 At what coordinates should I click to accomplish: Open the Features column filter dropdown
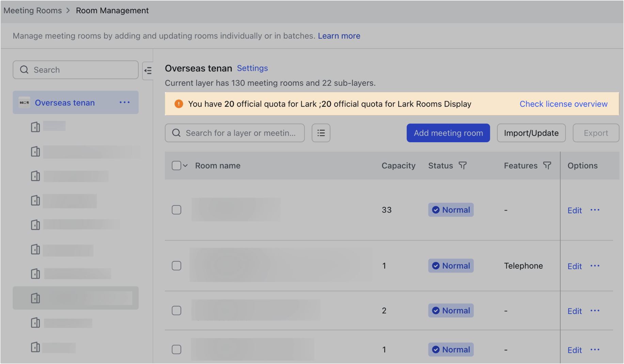pyautogui.click(x=547, y=165)
